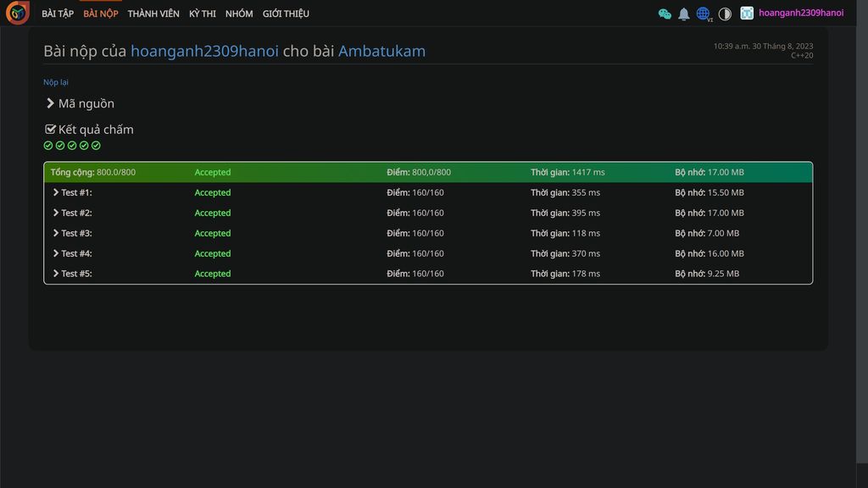Image resolution: width=868 pixels, height=488 pixels.
Task: Open the BÀI NỘP tab
Action: tap(101, 14)
